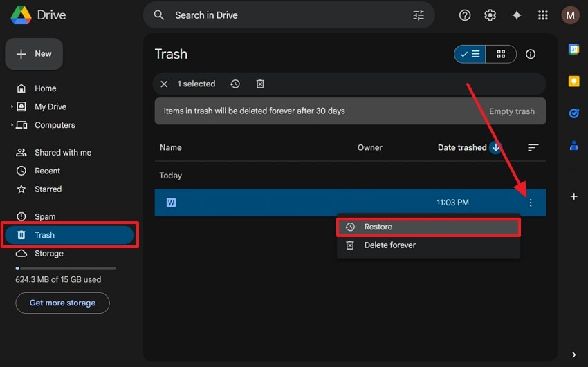Open the Google Tasks side panel icon
This screenshot has width=588, height=367.
(x=573, y=113)
